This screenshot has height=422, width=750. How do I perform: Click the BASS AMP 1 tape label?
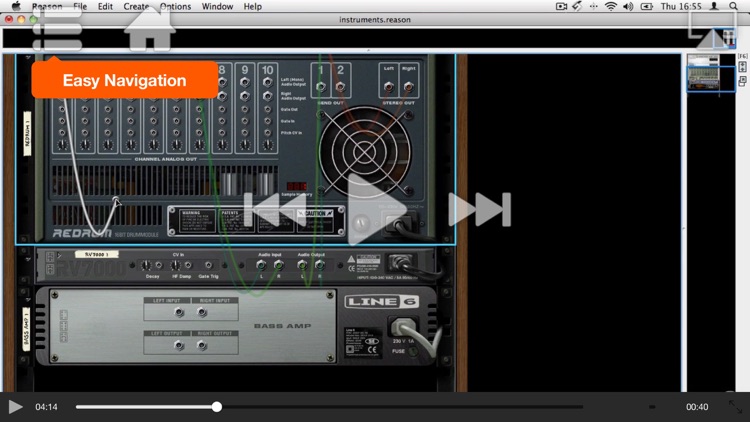pos(26,329)
